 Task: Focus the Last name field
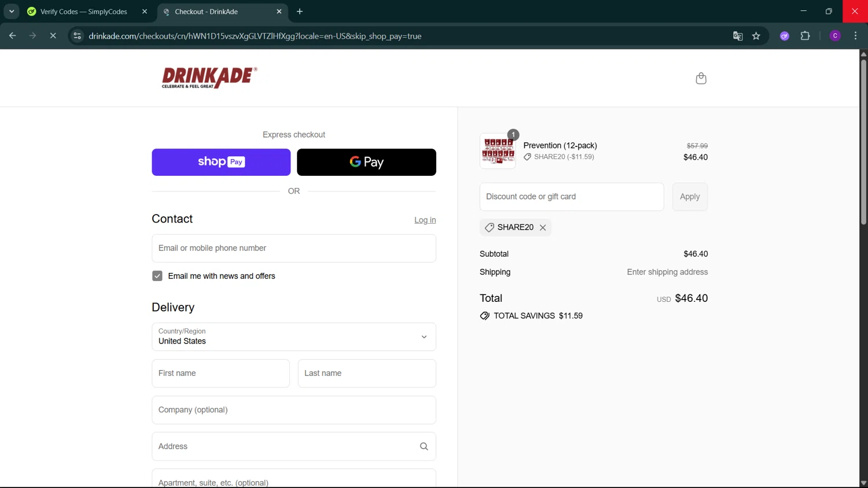pyautogui.click(x=367, y=374)
